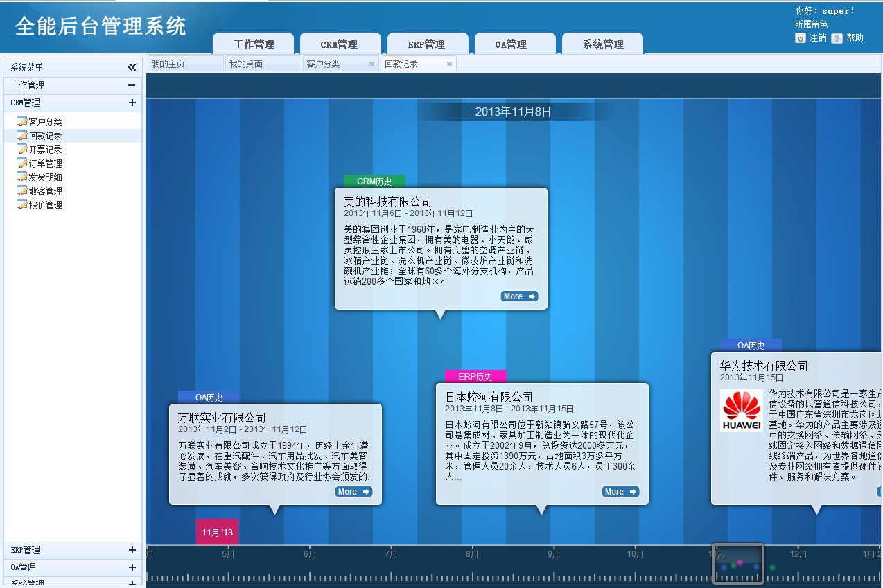Jump to 12月 on the timeline

pyautogui.click(x=798, y=554)
